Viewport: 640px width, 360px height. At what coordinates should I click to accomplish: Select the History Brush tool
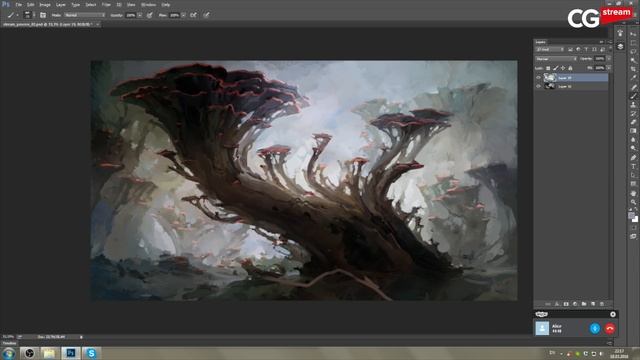tap(633, 113)
